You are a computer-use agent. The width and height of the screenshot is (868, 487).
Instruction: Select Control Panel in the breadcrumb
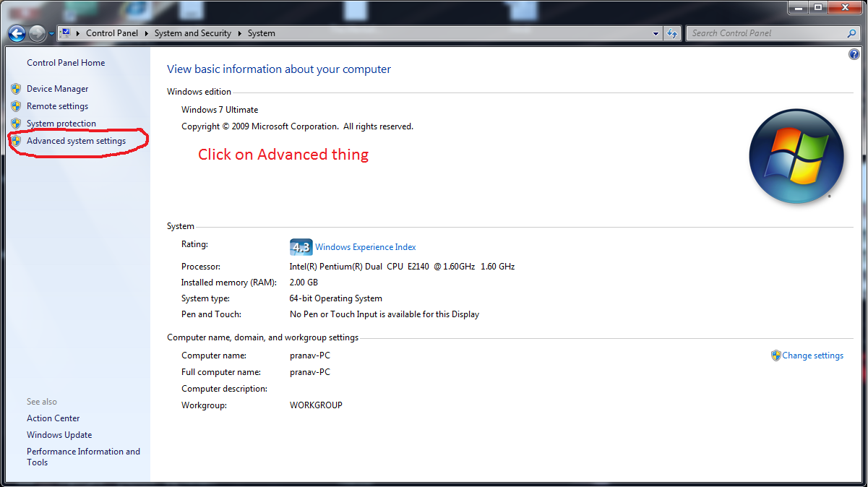tap(111, 33)
